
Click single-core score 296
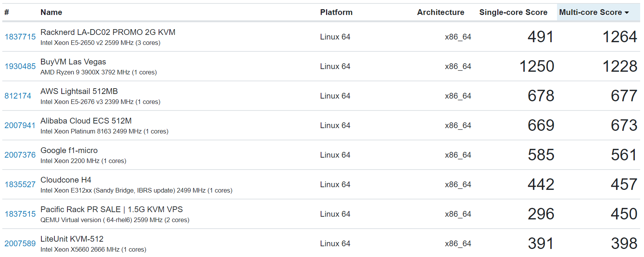click(541, 214)
